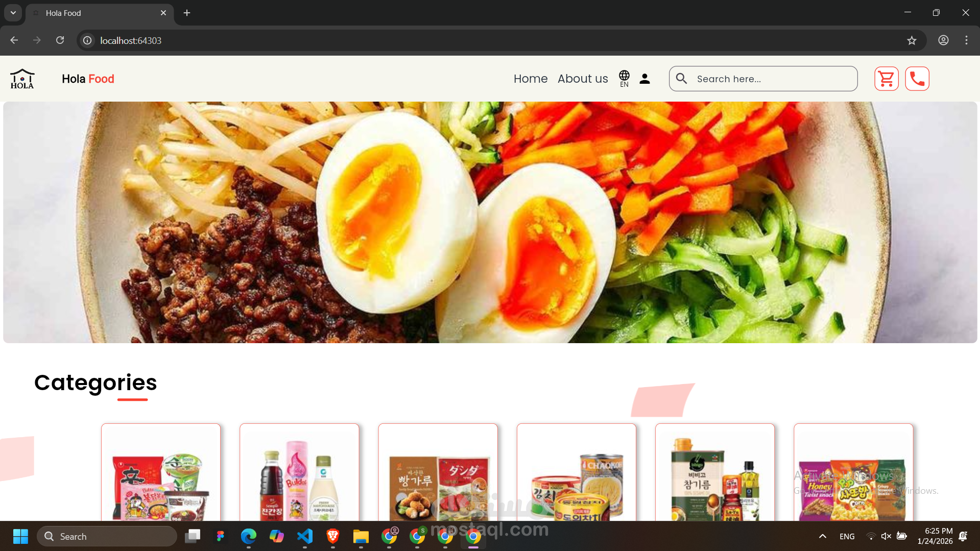Open the tab search dropdown

click(13, 13)
